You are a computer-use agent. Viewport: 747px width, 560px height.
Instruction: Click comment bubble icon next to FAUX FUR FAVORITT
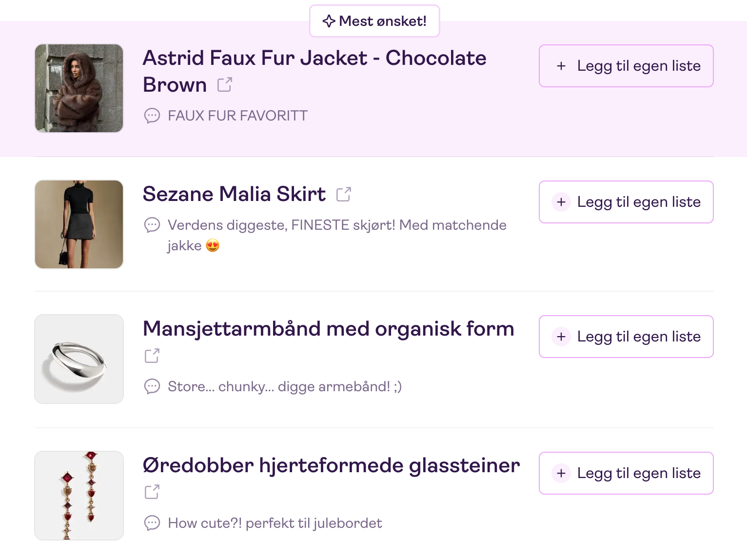[152, 116]
